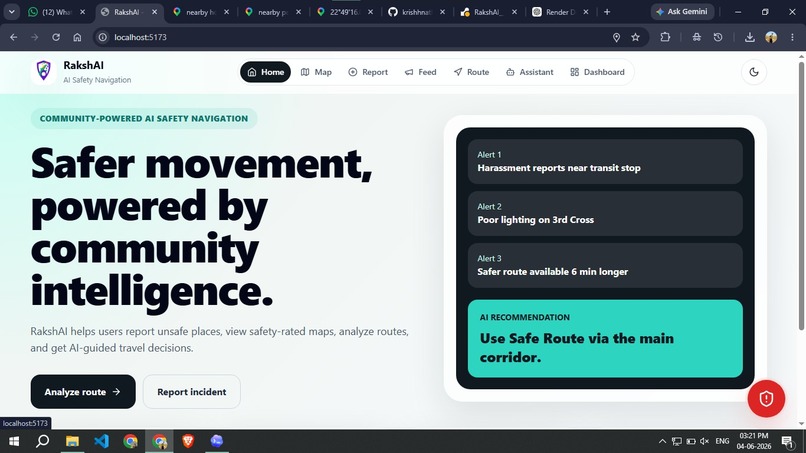Viewport: 806px width, 453px height.
Task: Open the Dashboard page
Action: pos(597,72)
